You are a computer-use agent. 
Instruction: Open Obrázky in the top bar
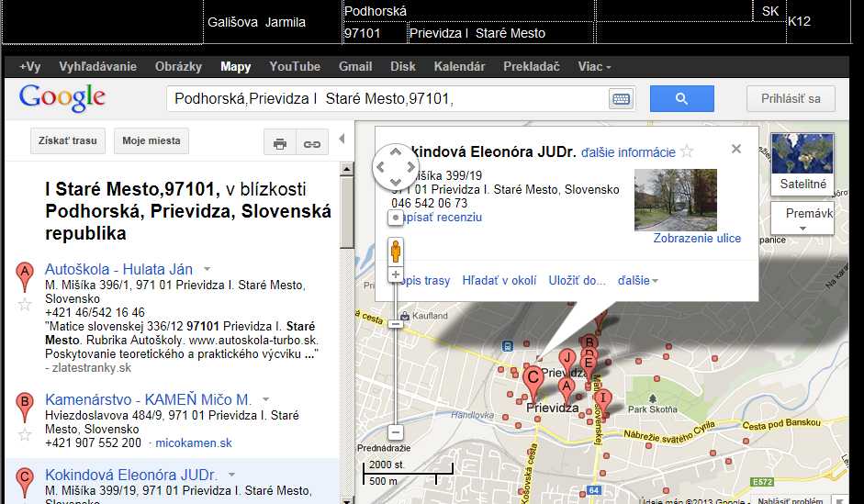178,67
